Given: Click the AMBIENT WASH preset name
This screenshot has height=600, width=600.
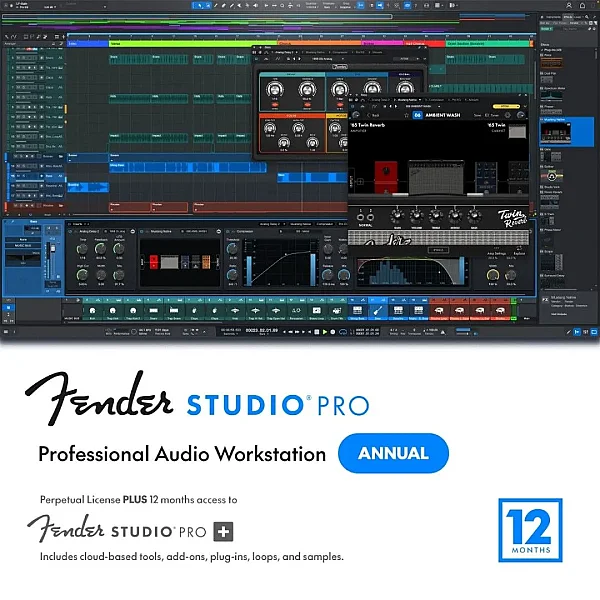Looking at the screenshot, I should coord(443,115).
